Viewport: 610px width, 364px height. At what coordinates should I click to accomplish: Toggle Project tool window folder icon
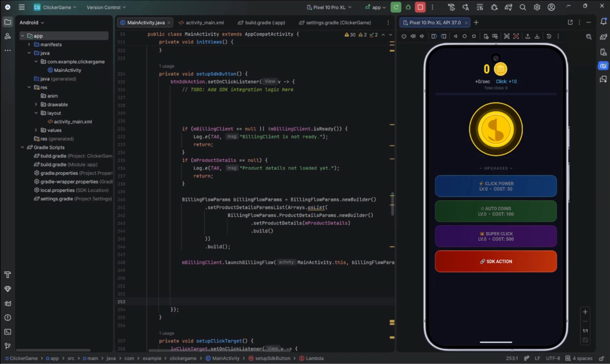[x=7, y=22]
